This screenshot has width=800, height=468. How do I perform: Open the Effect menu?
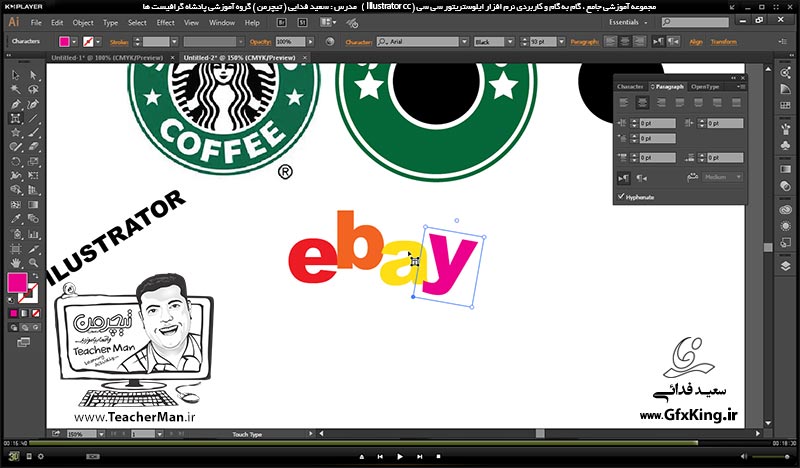[165, 22]
